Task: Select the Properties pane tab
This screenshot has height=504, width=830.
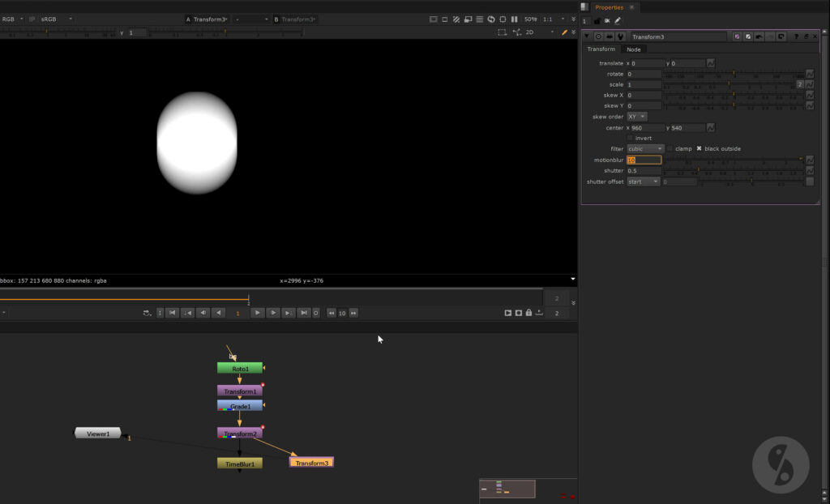Action: (610, 7)
